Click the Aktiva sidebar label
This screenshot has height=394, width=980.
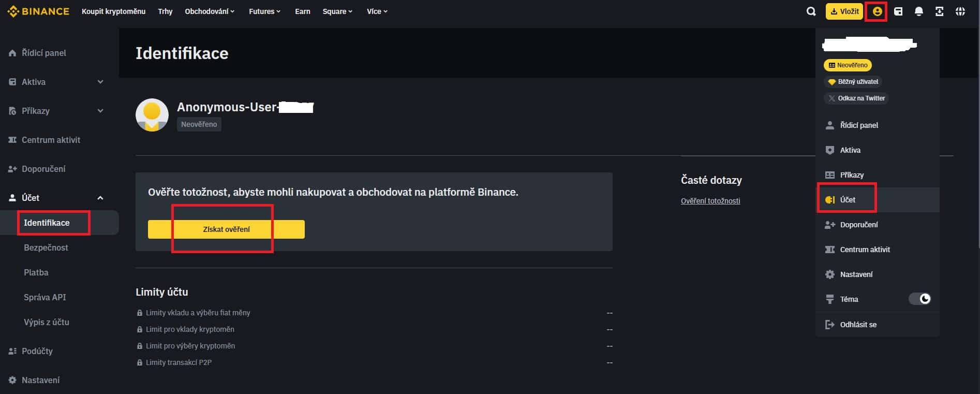click(x=34, y=82)
